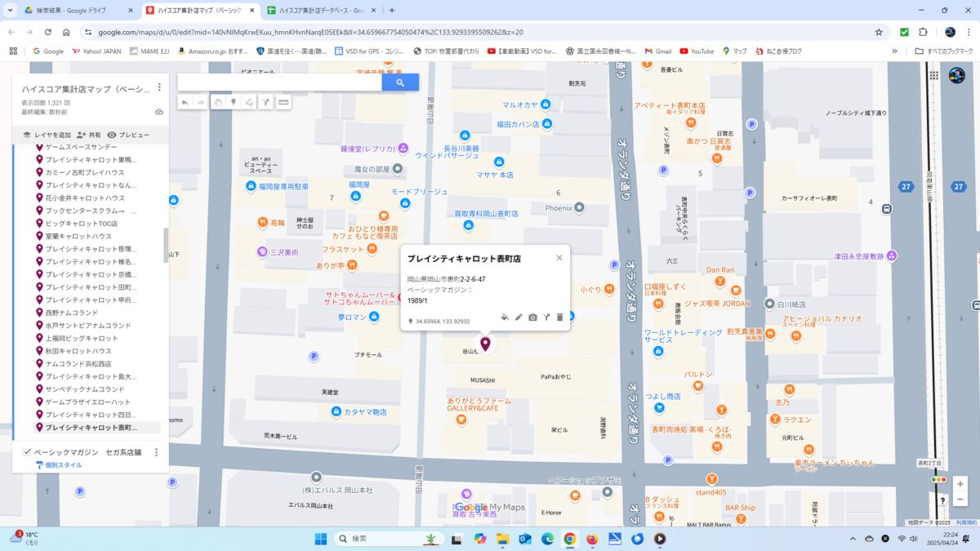Click the Phoenix place marker on map

click(x=579, y=207)
